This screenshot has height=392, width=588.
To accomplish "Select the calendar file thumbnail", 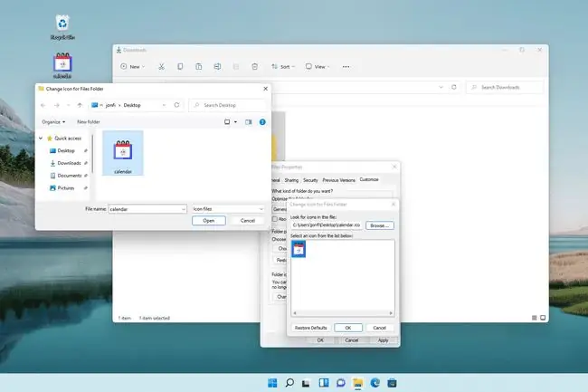I will click(x=123, y=153).
